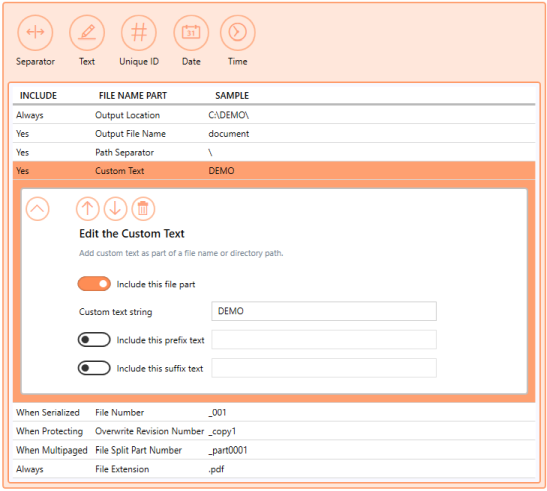
Task: Click the INCLUDE column header
Action: 38,96
